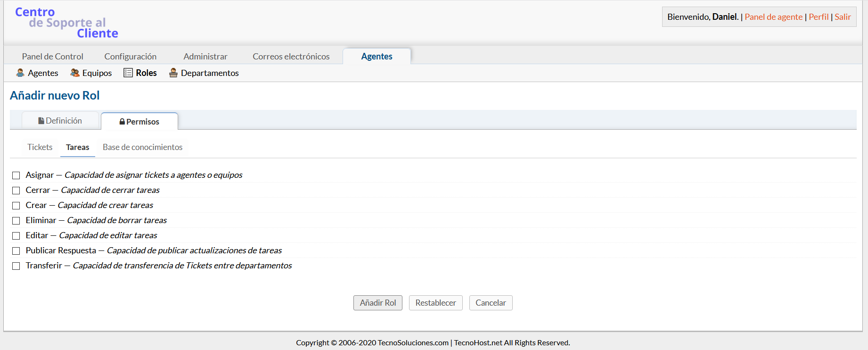Click the Centro de Soporte al Cliente logo
This screenshot has width=868, height=350.
click(x=66, y=23)
